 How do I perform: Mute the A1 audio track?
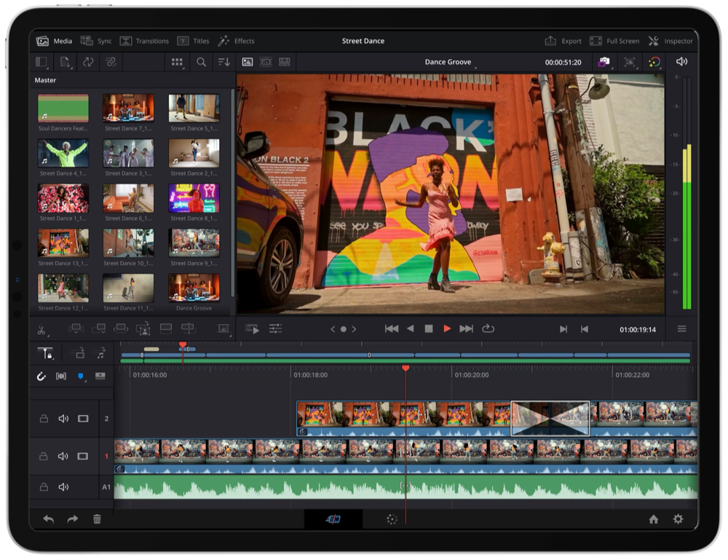pos(63,487)
